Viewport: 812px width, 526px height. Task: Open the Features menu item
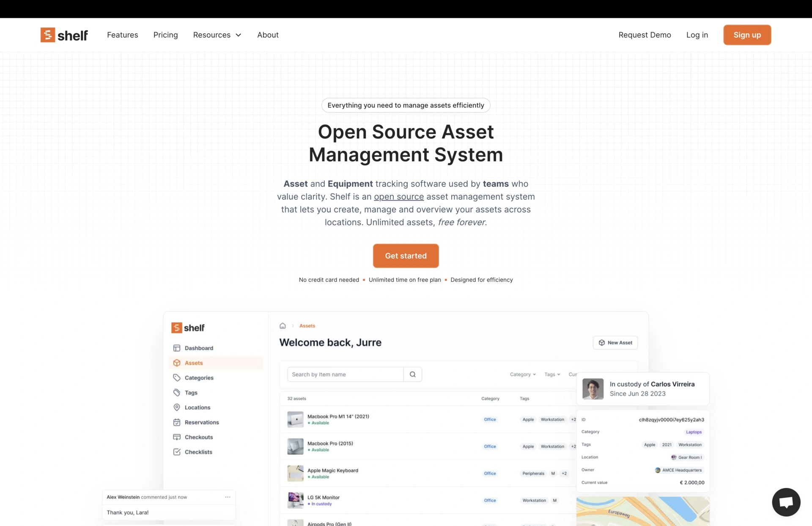(x=122, y=35)
